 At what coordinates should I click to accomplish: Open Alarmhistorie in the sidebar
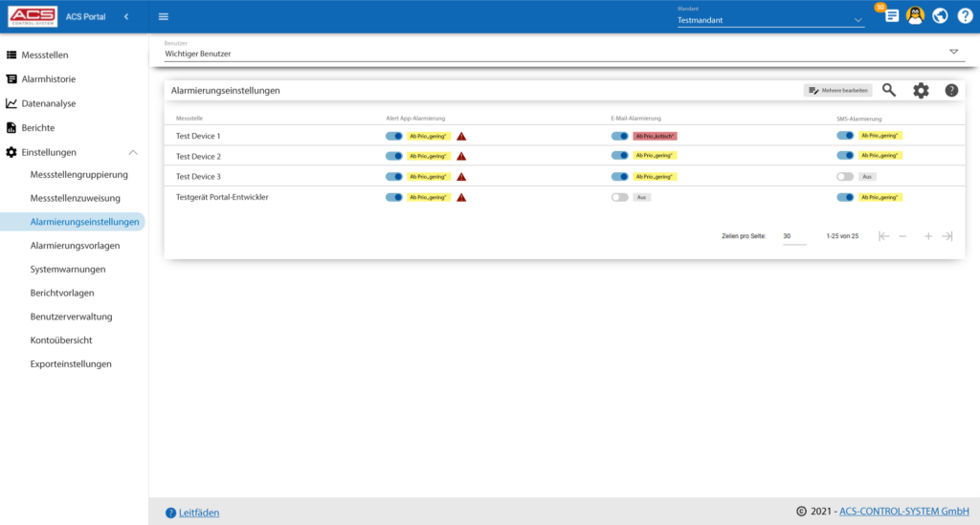[48, 79]
